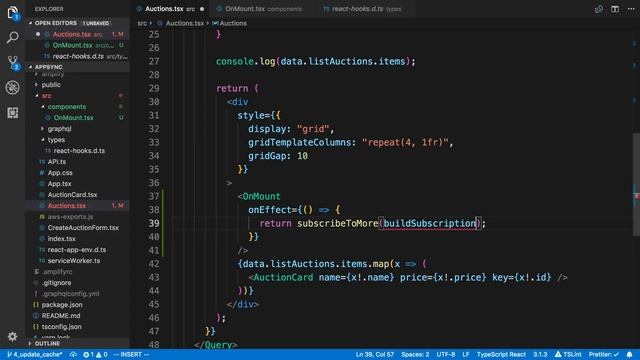Open .graphqlconfig.yml file in explorer
Viewport: 640px width, 360px height.
(x=70, y=294)
